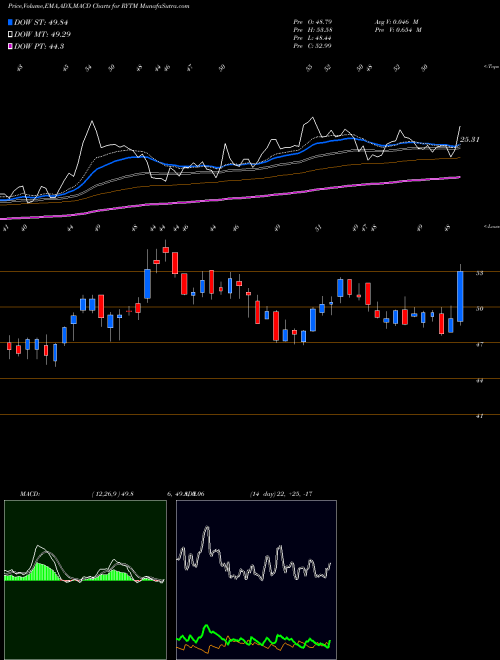Image resolution: width=500 pixels, height=660 pixels.
Task: Click the 'Pre V: 0.654 M' value
Action: coord(398,29)
